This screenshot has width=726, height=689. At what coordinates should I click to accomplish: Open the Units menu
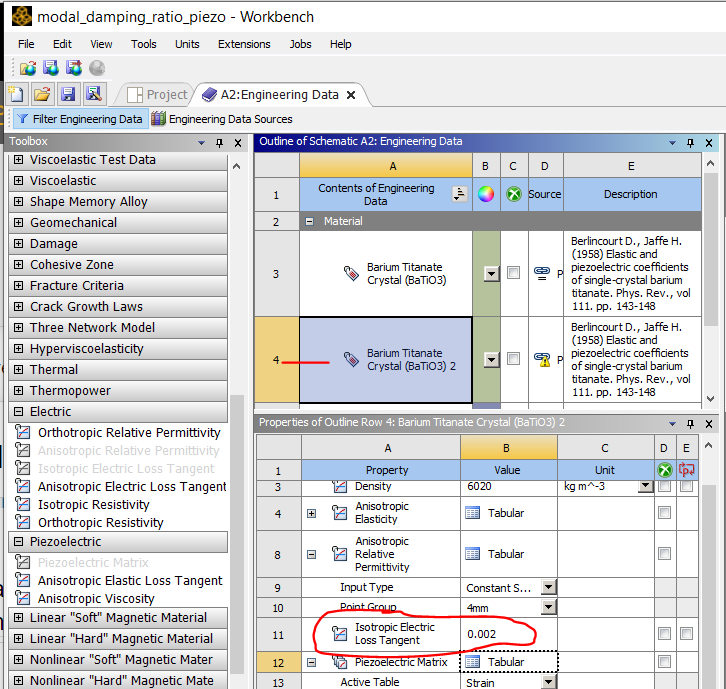(x=187, y=44)
